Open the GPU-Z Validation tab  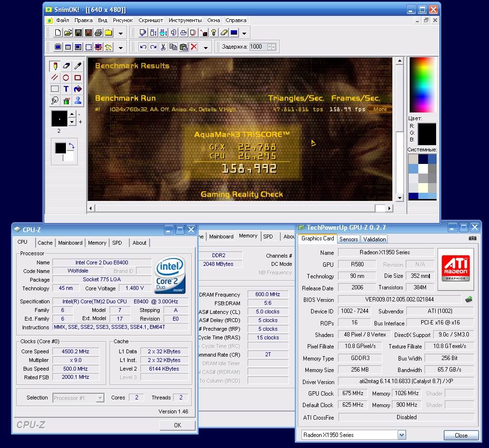tap(374, 239)
